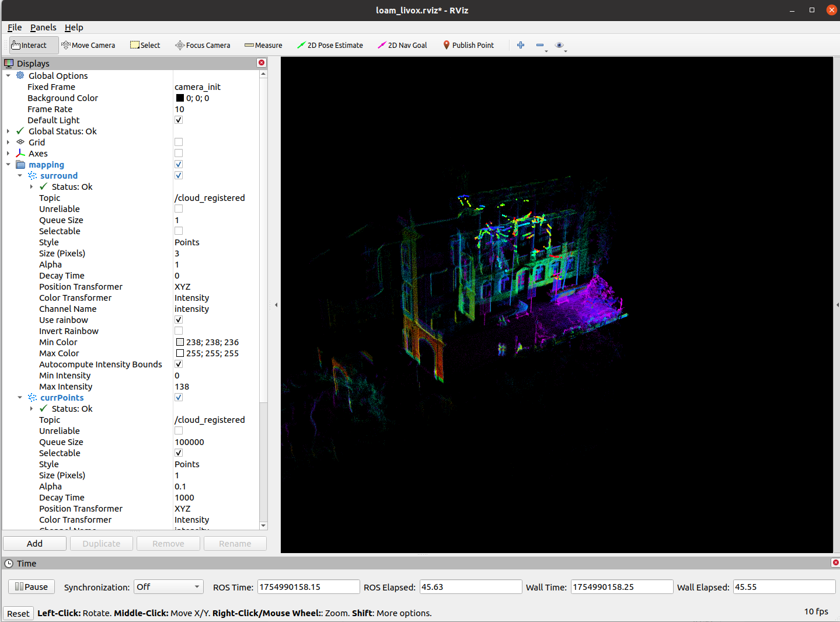Screen dimensions: 840x622
Task: Disable Use rainbow for surround points
Action: pos(178,319)
